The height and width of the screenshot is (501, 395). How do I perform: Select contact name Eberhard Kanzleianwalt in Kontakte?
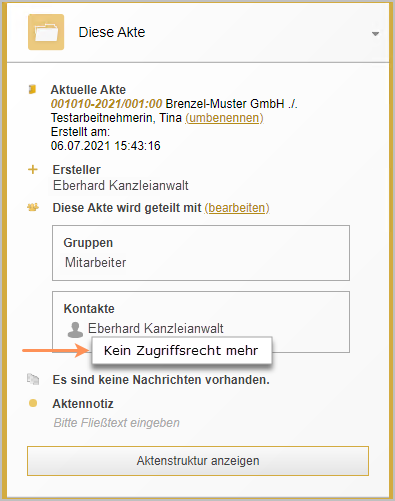156,328
